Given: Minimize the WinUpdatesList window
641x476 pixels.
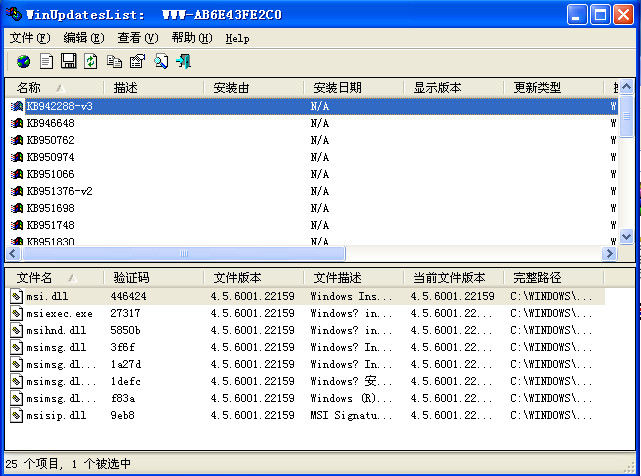Looking at the screenshot, I should tap(577, 15).
